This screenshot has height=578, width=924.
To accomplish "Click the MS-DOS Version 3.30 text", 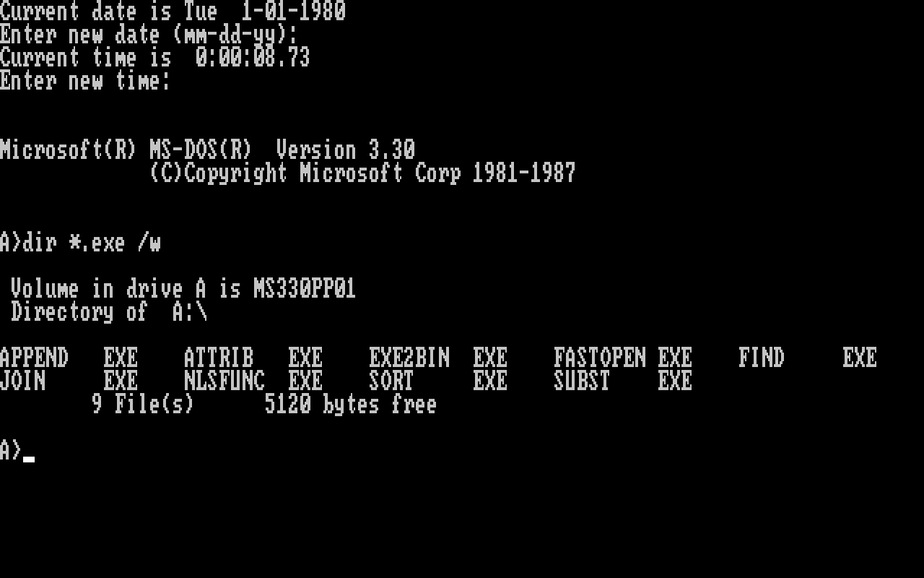I will point(283,150).
